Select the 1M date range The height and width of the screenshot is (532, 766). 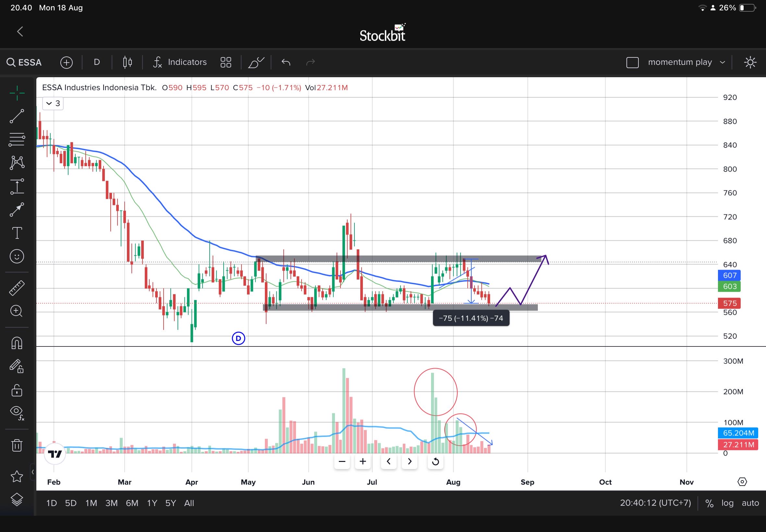tap(91, 503)
